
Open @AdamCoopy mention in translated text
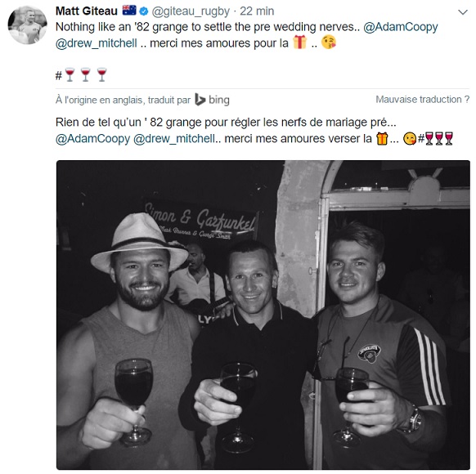(93, 139)
